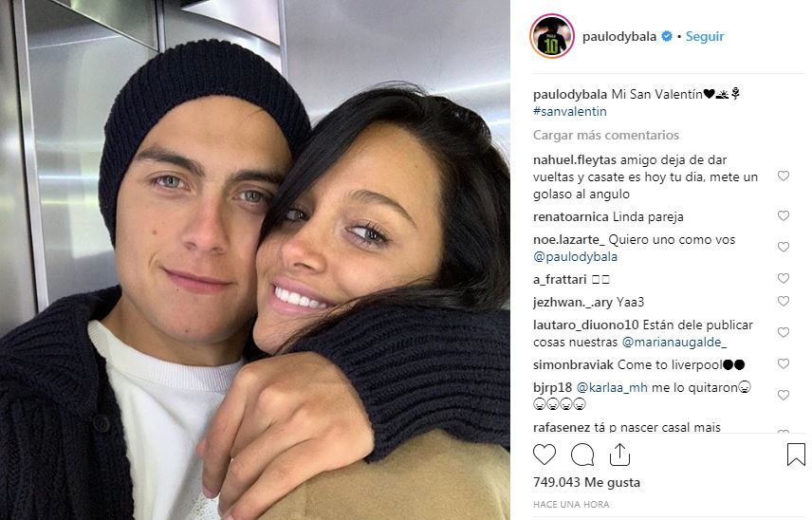Follow the account via Seguir
This screenshot has height=520, width=812.
(x=705, y=36)
